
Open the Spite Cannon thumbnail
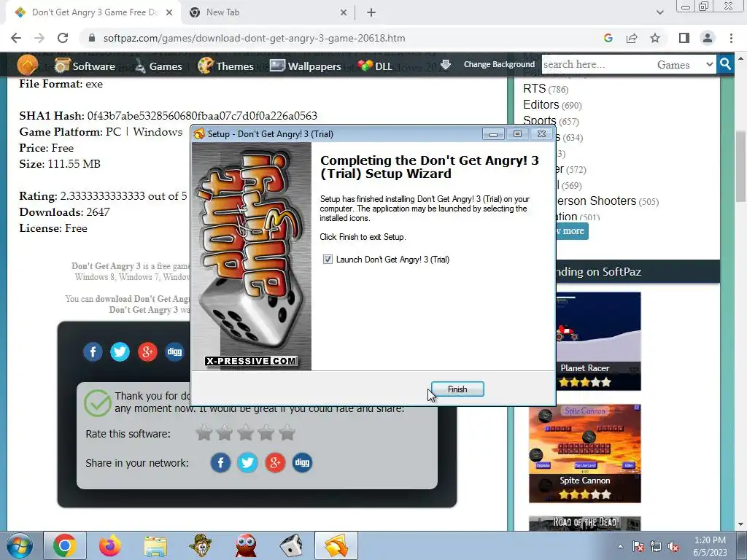coord(584,454)
